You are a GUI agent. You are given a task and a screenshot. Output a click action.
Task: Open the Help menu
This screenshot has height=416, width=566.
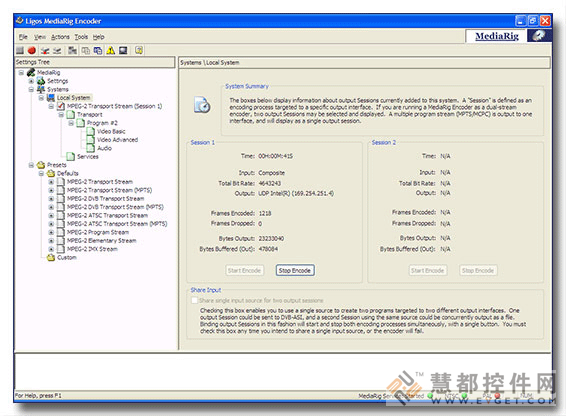point(99,37)
